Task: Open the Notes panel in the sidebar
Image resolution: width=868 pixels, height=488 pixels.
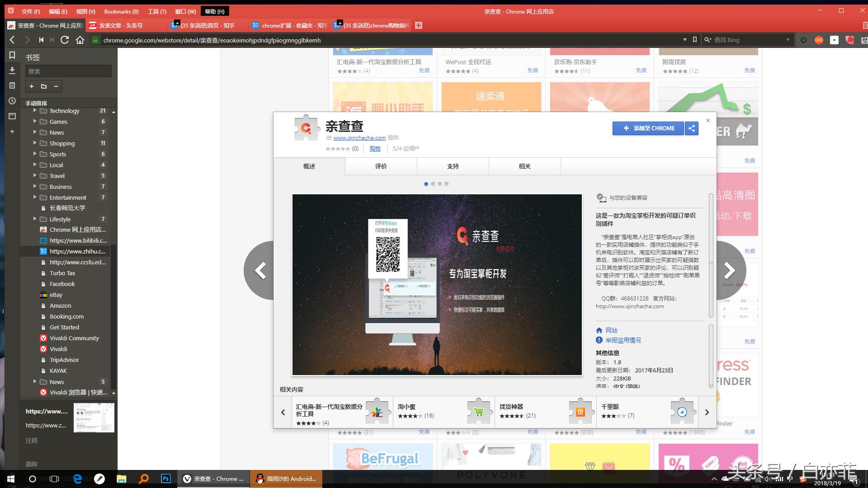Action: 12,85
